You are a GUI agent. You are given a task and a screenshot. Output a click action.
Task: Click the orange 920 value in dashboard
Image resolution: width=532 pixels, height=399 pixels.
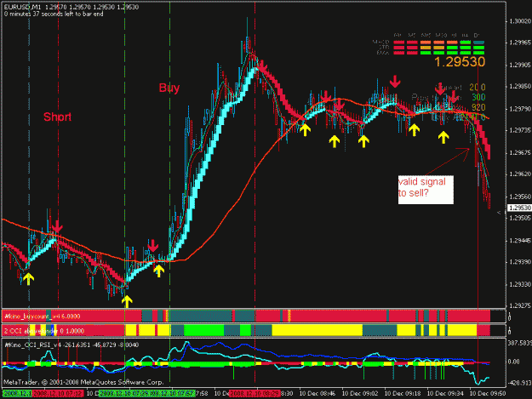[478, 107]
